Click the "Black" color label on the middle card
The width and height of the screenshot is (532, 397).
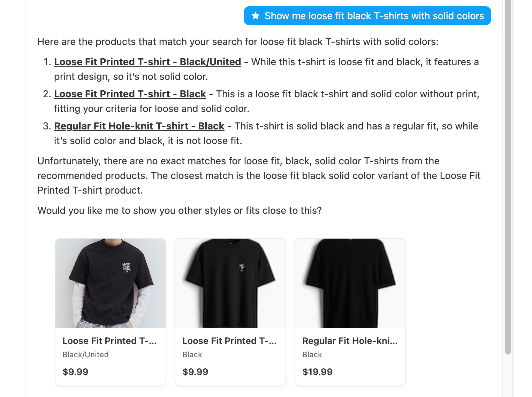[192, 355]
